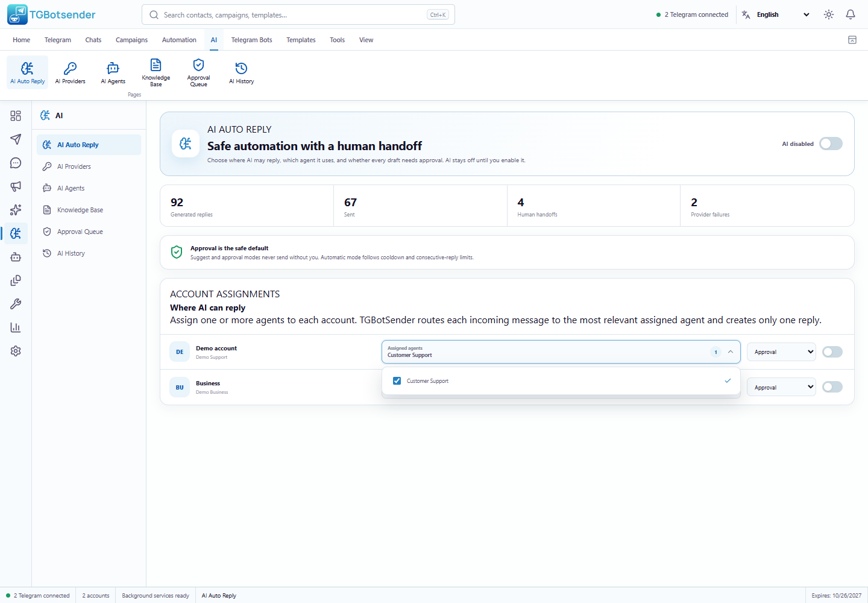Image resolution: width=868 pixels, height=603 pixels.
Task: Click 'Background services ready' status bar entry
Action: 156,596
